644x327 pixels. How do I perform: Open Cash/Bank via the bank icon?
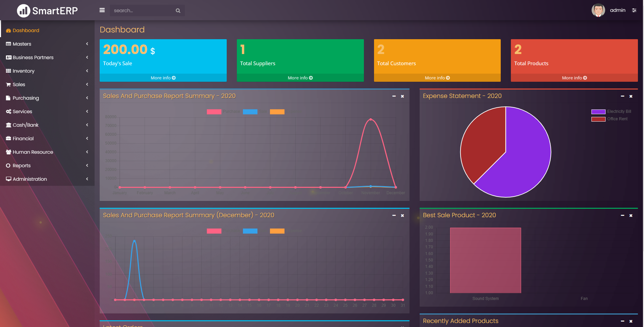pos(8,125)
